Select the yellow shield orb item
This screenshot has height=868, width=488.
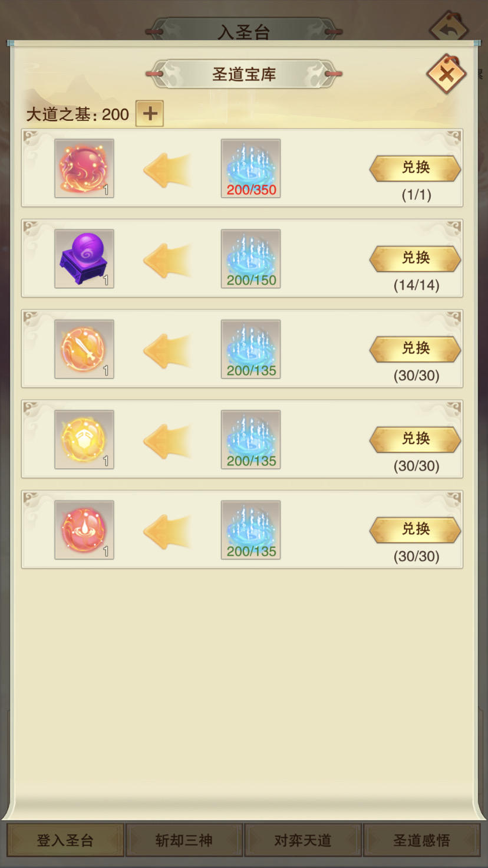point(84,439)
